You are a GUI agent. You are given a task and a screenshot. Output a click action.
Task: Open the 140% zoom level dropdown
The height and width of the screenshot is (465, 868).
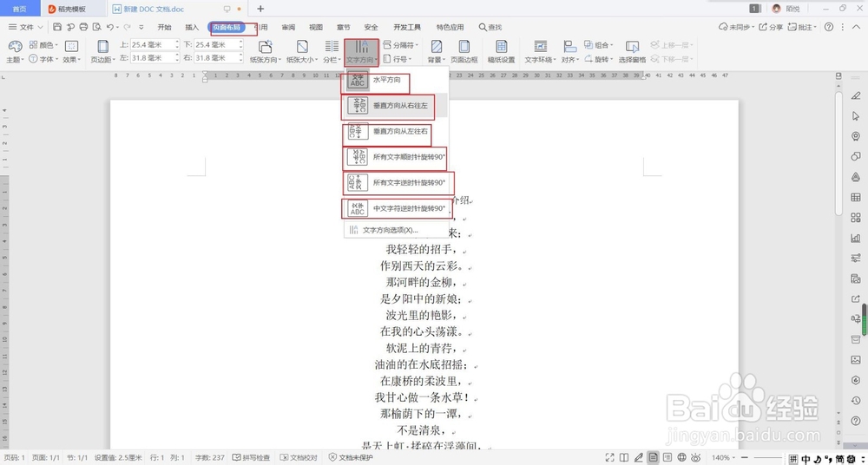(x=724, y=458)
